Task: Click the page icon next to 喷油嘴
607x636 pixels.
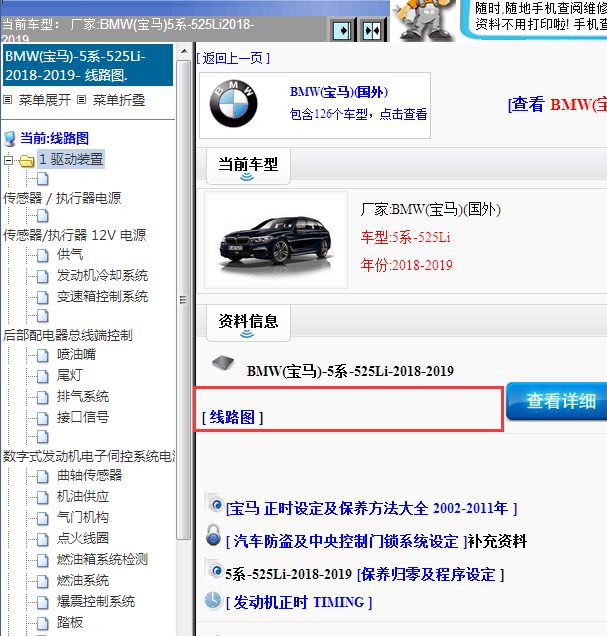Action: pyautogui.click(x=43, y=355)
